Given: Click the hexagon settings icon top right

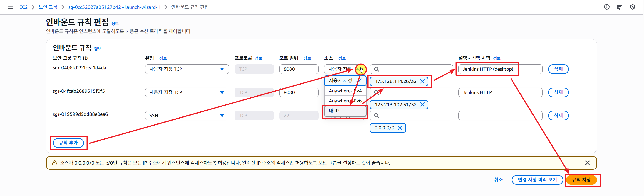Looking at the screenshot, I should pos(632,7).
